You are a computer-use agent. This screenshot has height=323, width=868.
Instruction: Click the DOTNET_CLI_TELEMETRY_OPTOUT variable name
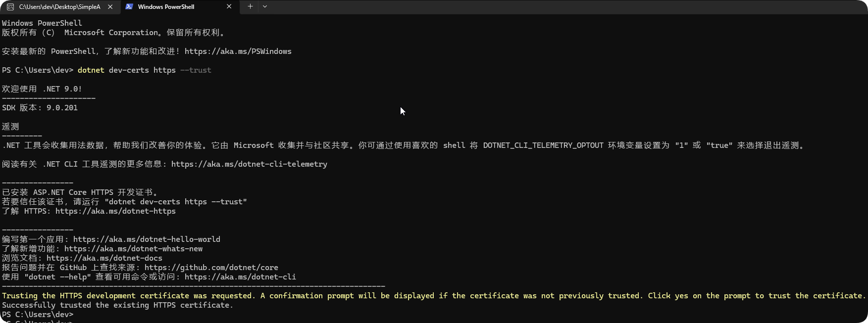pos(543,145)
